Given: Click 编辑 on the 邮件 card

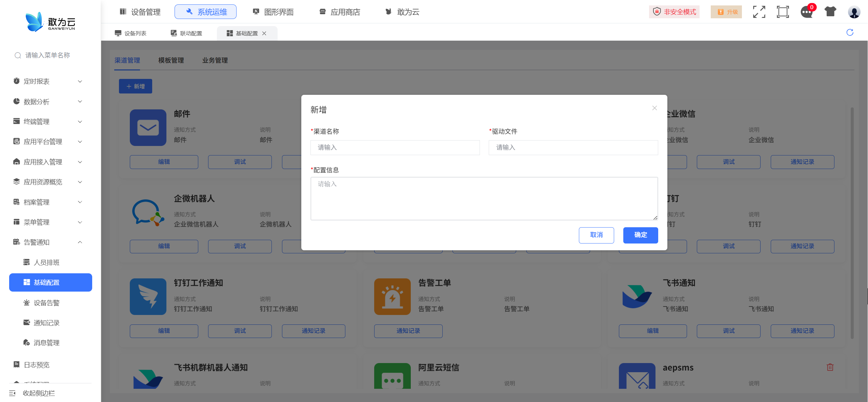Looking at the screenshot, I should [x=164, y=162].
